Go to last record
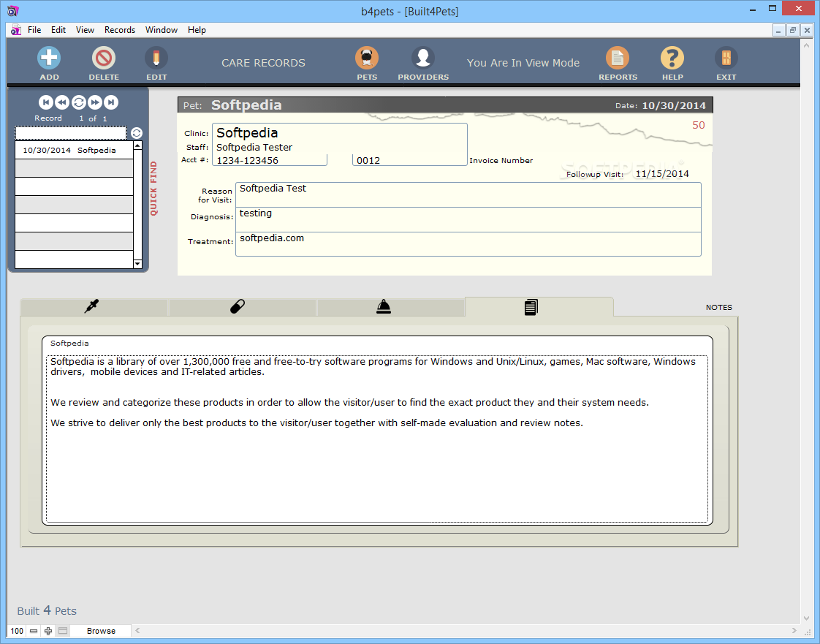820x644 pixels. click(x=111, y=102)
